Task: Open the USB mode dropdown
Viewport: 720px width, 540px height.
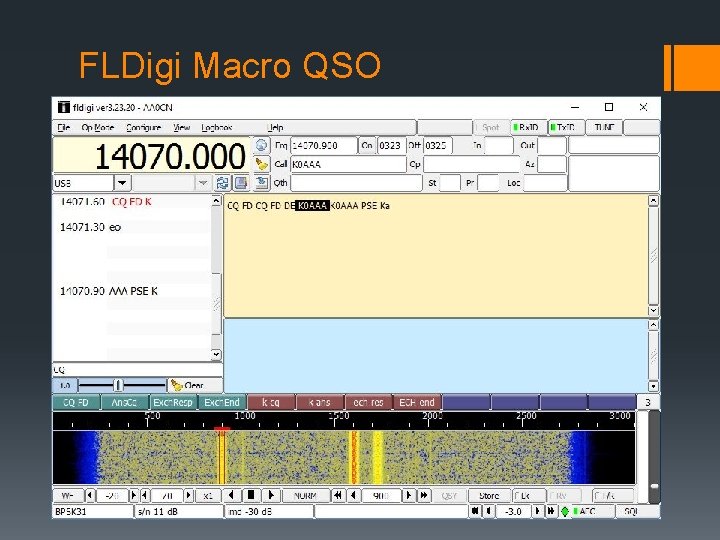Action: tap(122, 183)
